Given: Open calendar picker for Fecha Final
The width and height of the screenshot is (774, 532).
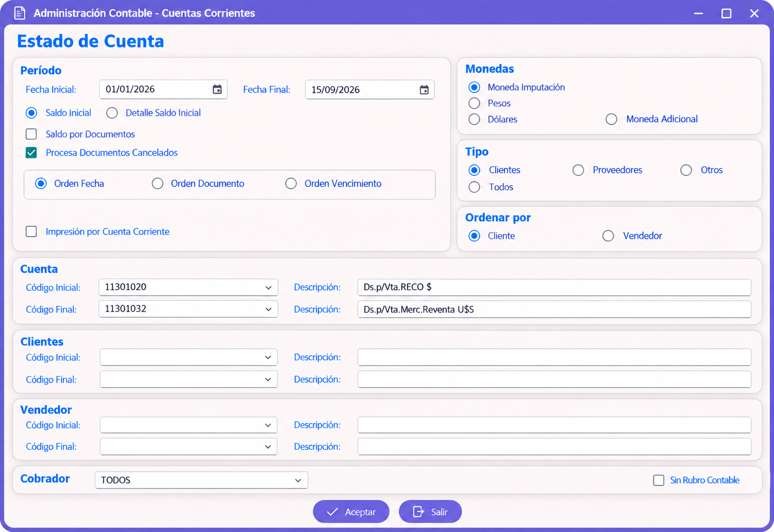Looking at the screenshot, I should tap(424, 90).
